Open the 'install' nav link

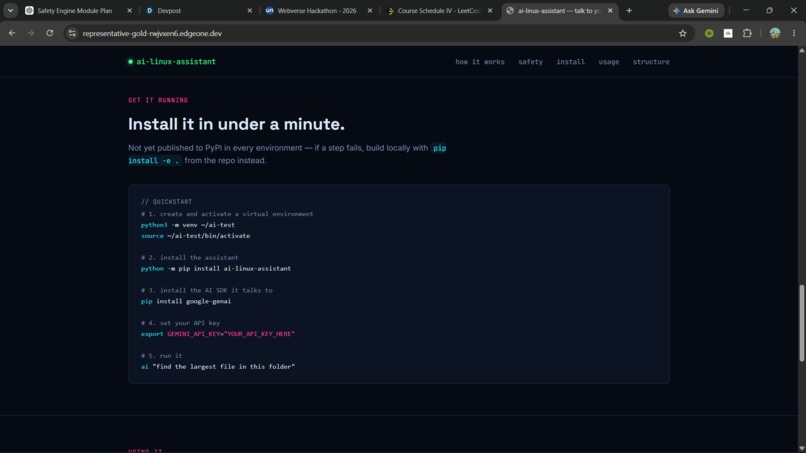click(571, 62)
